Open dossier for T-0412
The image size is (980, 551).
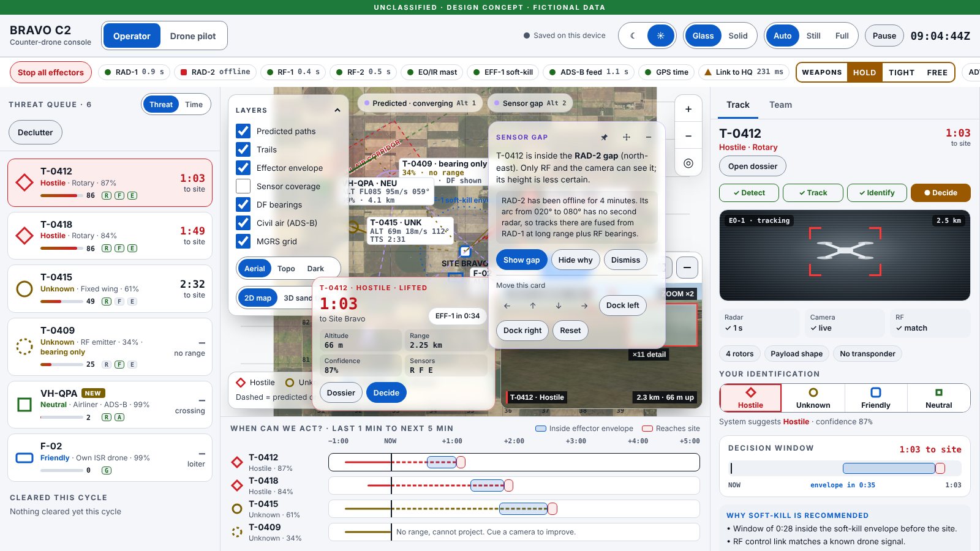pyautogui.click(x=753, y=166)
